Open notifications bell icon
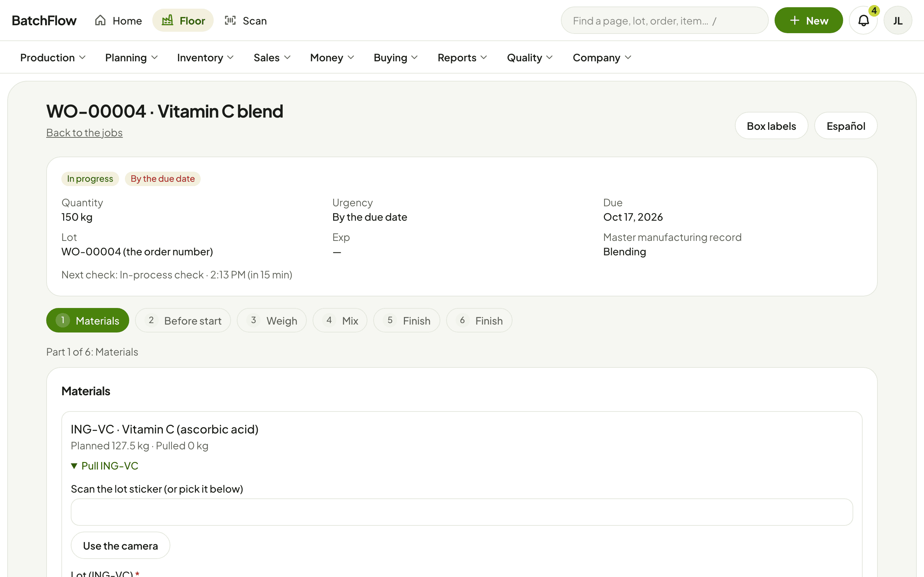Screen dimensions: 924x577 863,20
